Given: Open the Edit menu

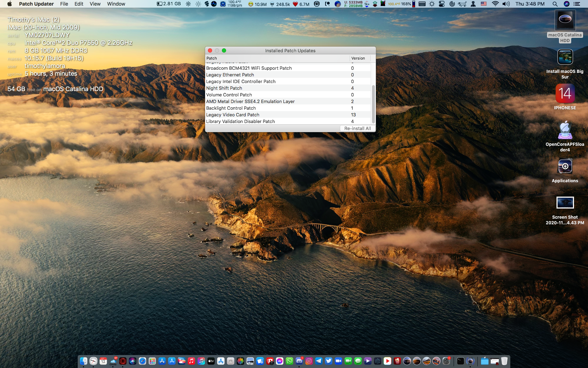Looking at the screenshot, I should click(x=79, y=4).
